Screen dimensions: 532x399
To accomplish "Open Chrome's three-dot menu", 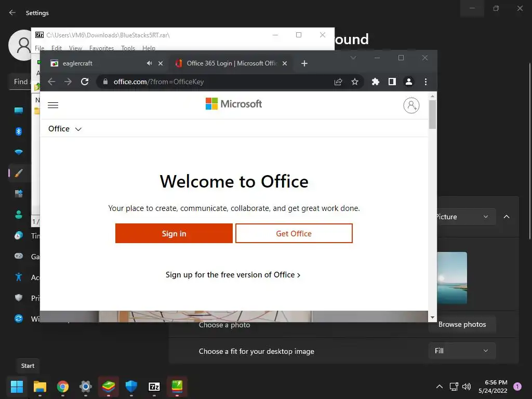I will [x=426, y=82].
